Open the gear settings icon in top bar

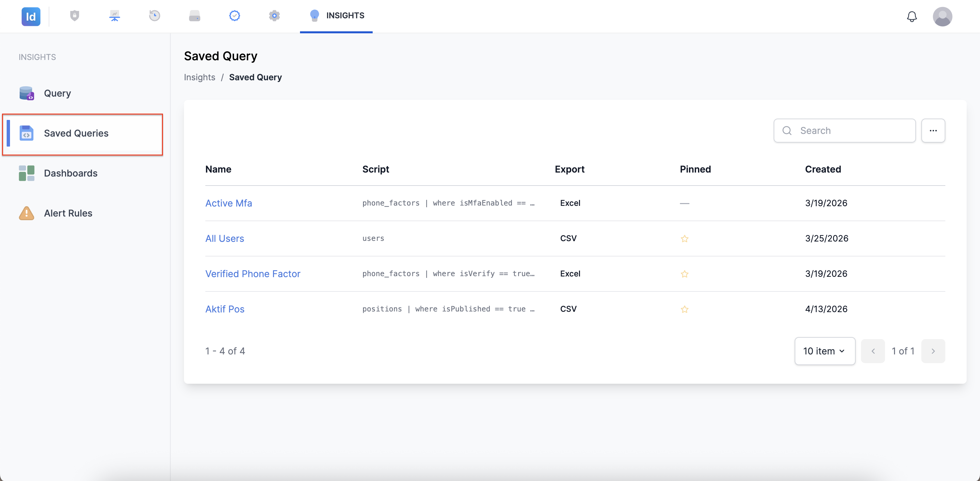point(274,16)
